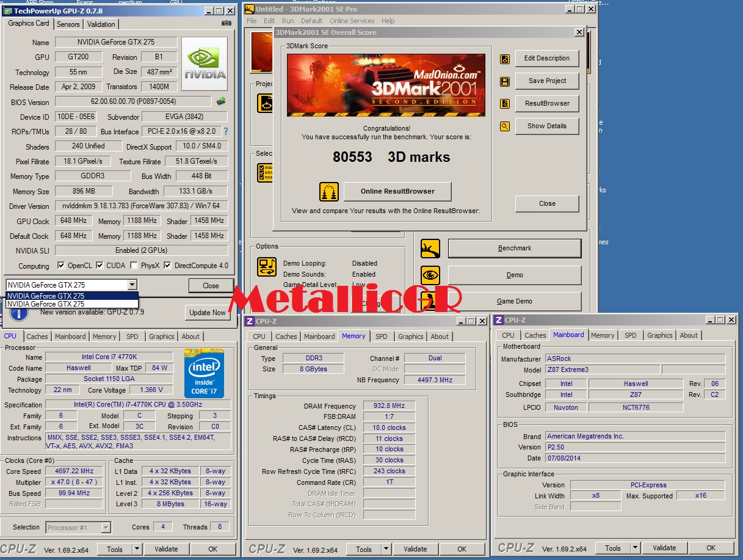Viewport: 743px width, 560px height.
Task: Click the NB Frequency value 4497.3 MHz
Action: click(x=435, y=380)
